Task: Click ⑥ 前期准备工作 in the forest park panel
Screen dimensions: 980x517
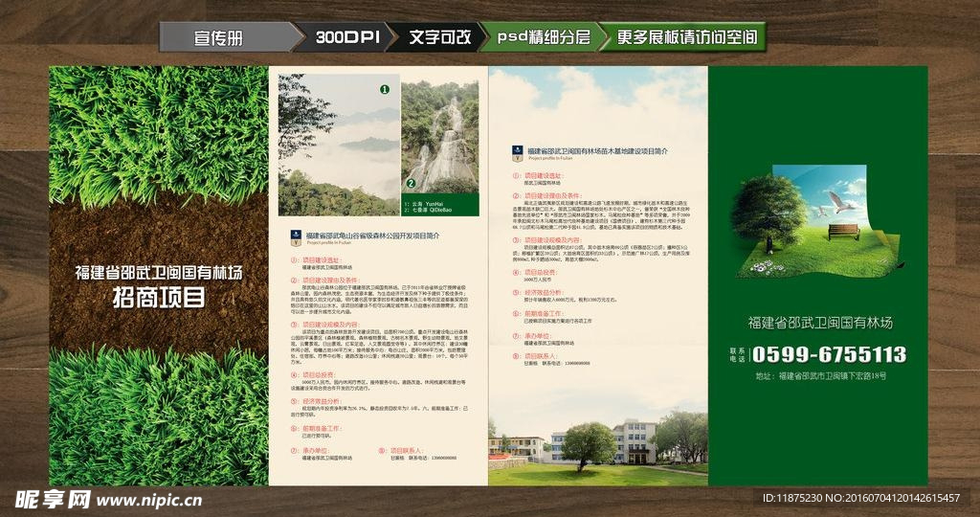Action: pyautogui.click(x=316, y=429)
